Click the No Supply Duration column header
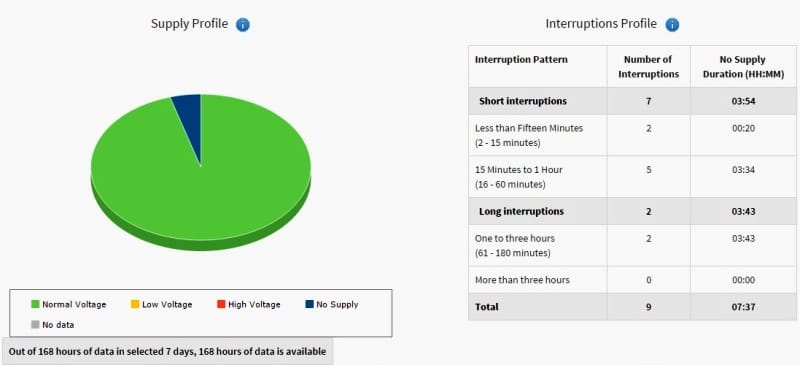The height and width of the screenshot is (365, 800). pyautogui.click(x=743, y=66)
